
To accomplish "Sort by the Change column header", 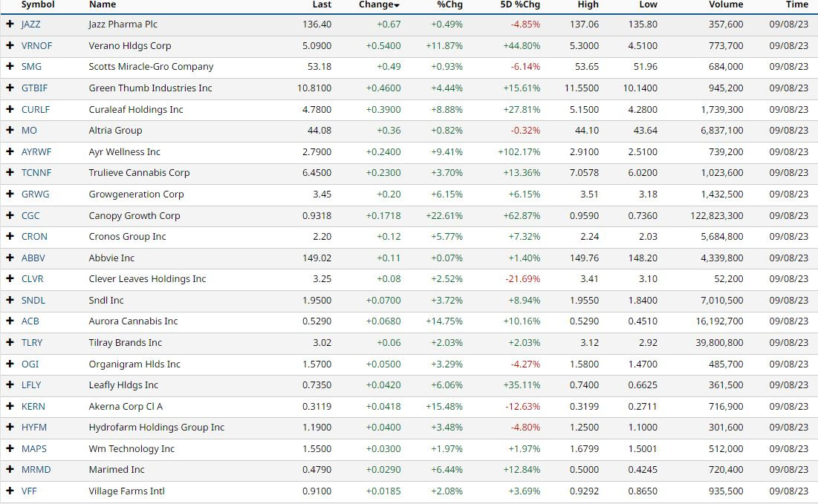I will pos(379,4).
